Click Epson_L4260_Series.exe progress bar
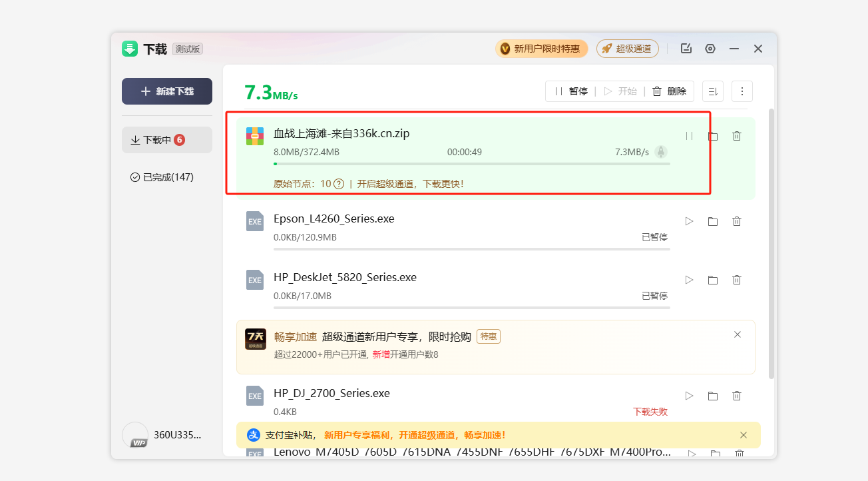The height and width of the screenshot is (481, 868). 472,249
